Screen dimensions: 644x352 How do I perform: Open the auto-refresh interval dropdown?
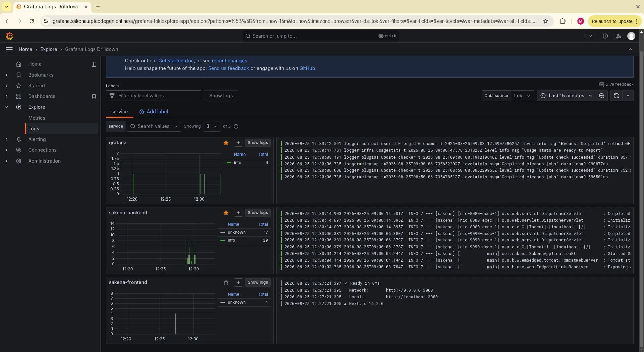[628, 96]
